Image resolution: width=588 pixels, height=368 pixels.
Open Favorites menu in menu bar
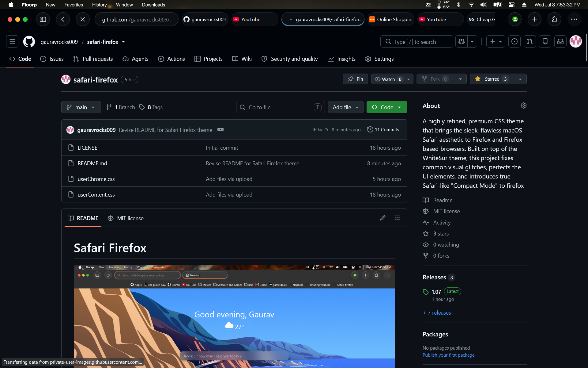[x=73, y=5]
